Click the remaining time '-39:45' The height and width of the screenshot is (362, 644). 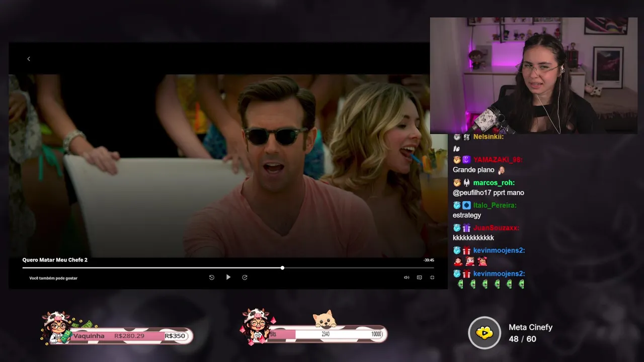(429, 260)
